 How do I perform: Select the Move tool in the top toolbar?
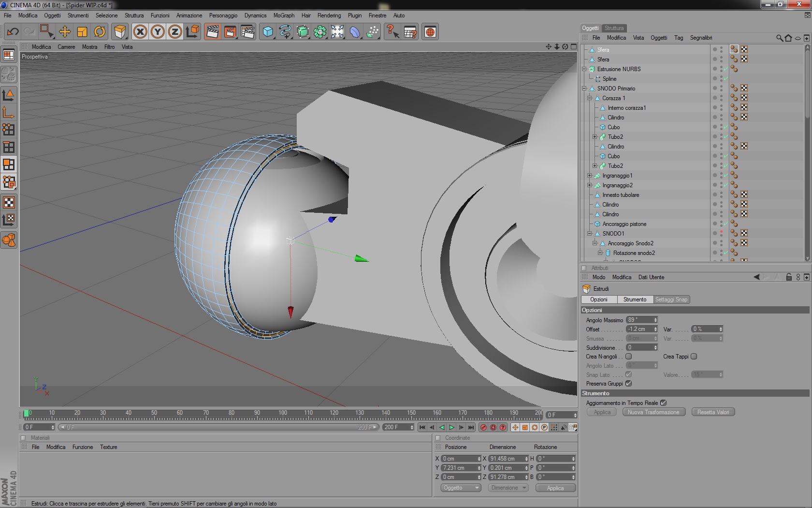click(64, 32)
